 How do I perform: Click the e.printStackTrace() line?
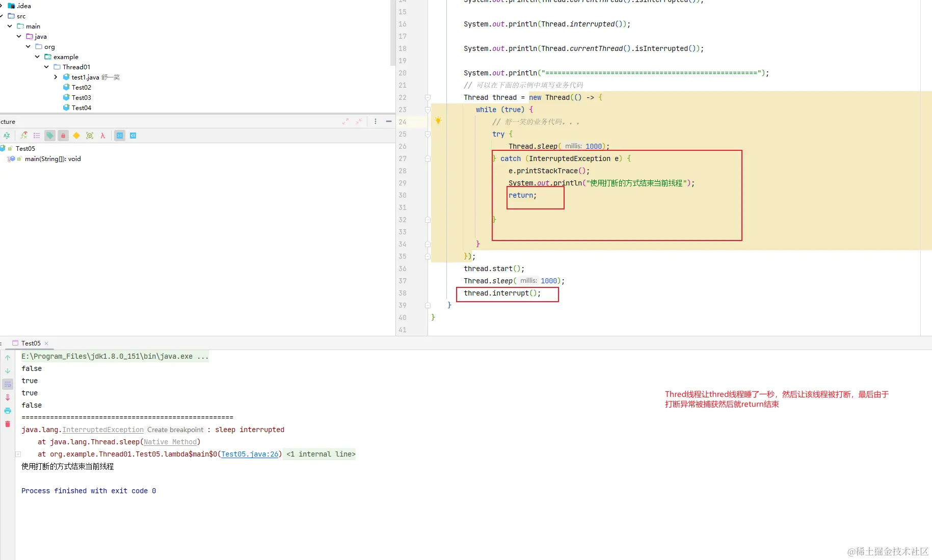click(549, 171)
